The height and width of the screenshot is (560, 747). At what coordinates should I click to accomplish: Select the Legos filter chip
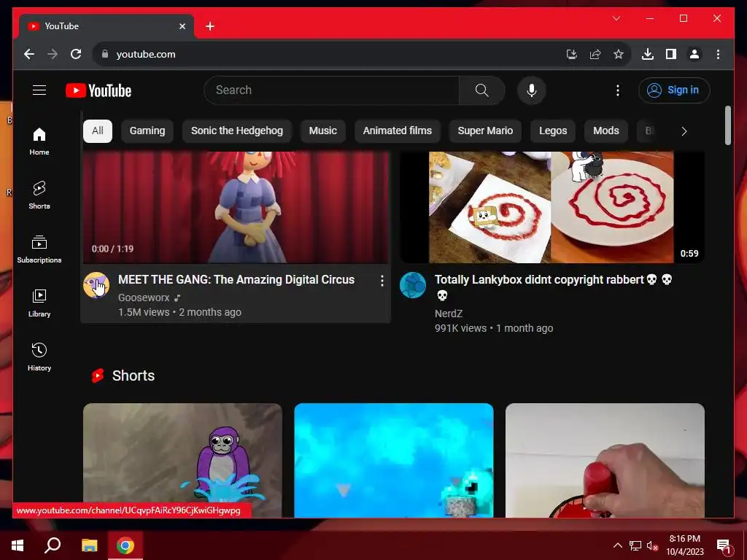coord(553,131)
